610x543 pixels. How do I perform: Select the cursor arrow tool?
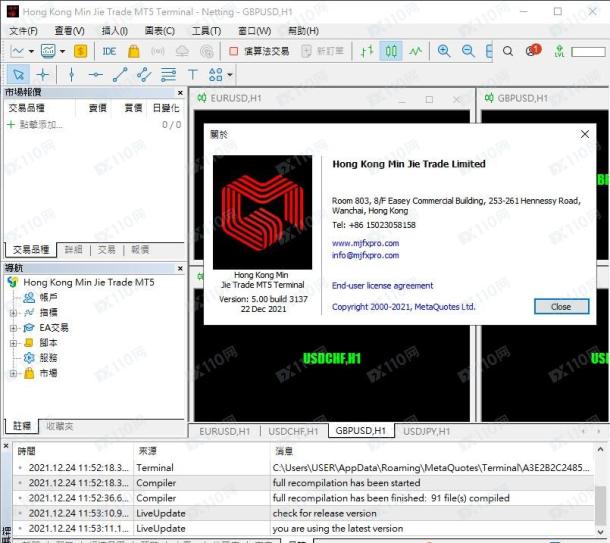click(x=18, y=74)
